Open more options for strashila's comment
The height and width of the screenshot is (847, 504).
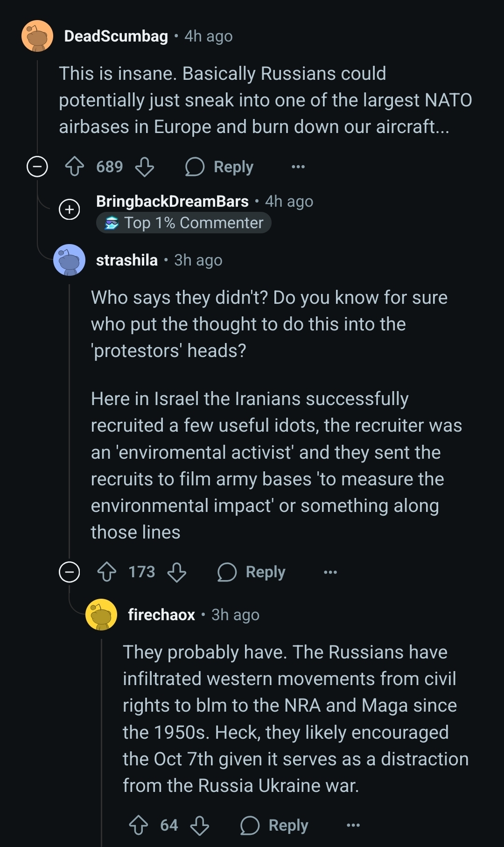tap(330, 572)
